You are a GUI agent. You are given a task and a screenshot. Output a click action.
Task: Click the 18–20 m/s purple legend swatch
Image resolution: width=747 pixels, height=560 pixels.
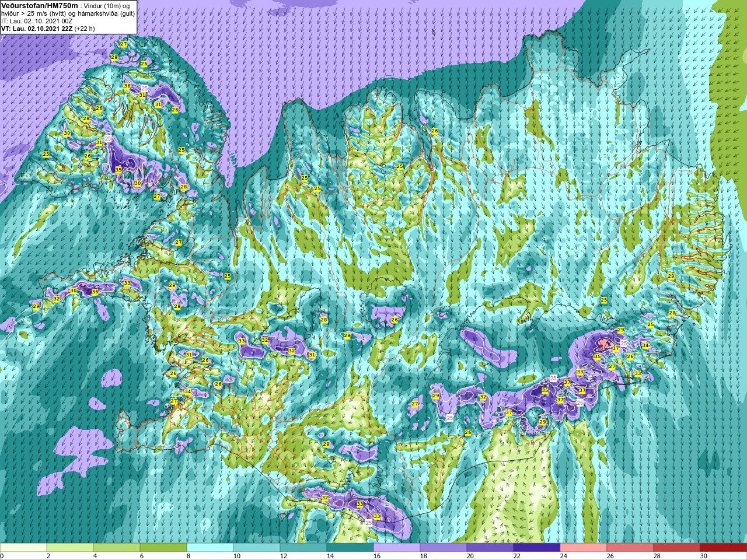pyautogui.click(x=444, y=548)
